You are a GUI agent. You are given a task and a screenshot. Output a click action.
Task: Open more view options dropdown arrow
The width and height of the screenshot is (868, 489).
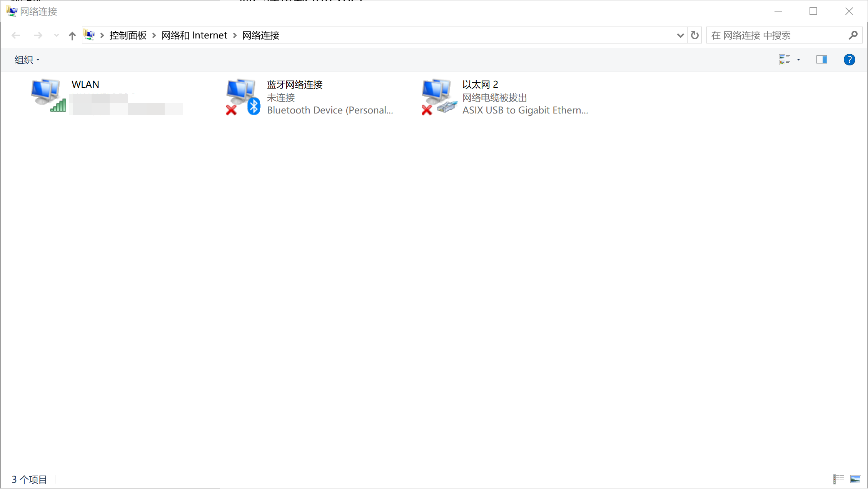point(798,60)
